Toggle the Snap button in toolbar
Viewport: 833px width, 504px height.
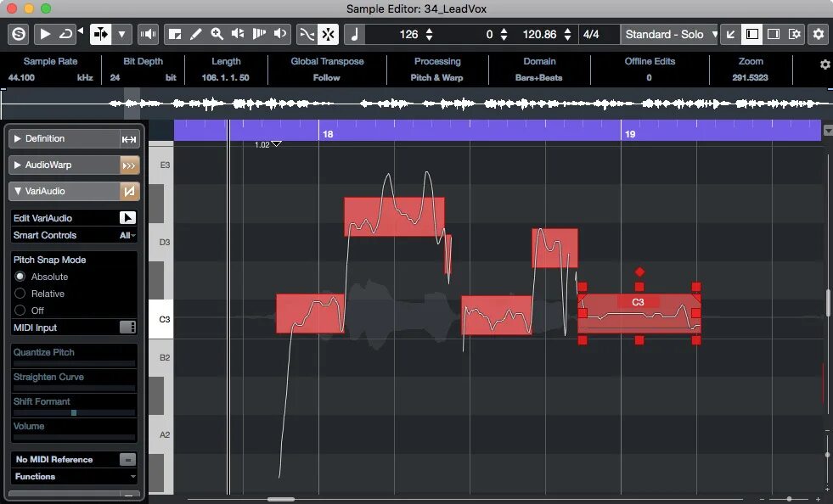329,35
